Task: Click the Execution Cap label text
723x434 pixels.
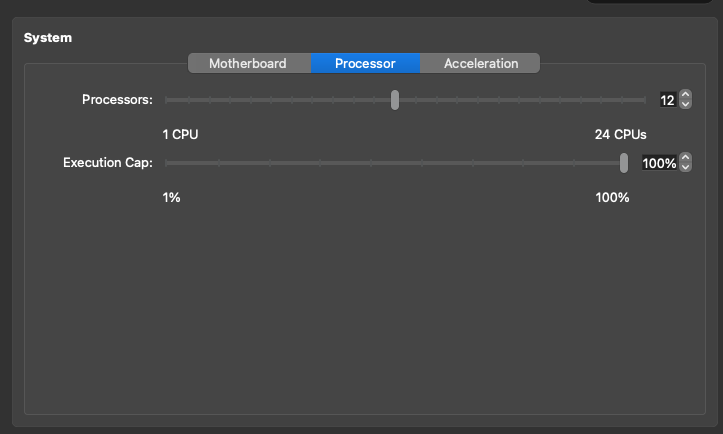Action: point(107,163)
